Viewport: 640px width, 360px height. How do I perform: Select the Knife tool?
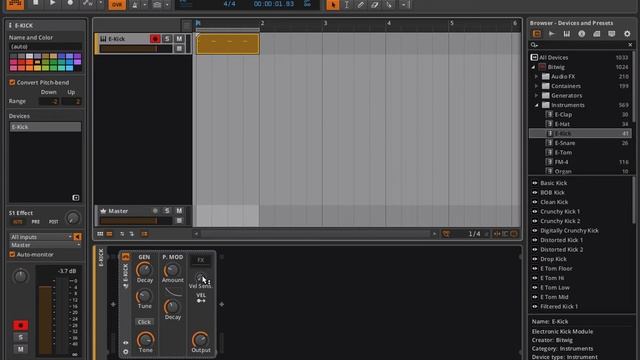pos(389,4)
